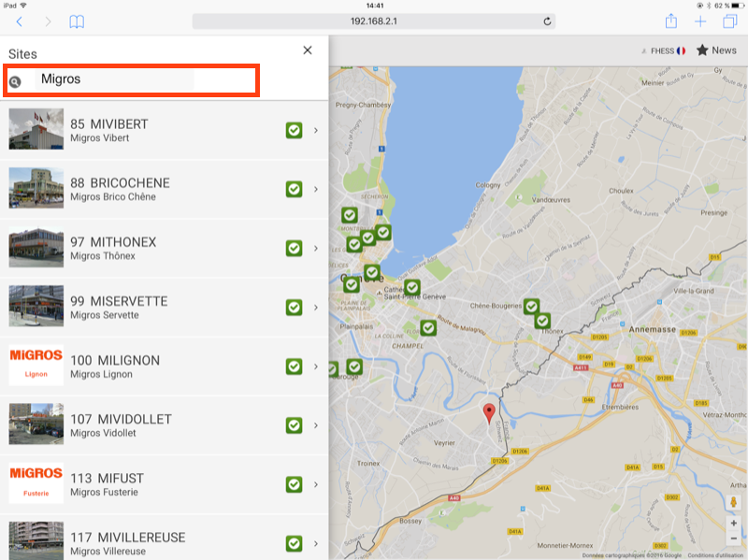The image size is (748, 560).
Task: Toggle green check for 100 MILIGNON
Action: click(x=294, y=366)
